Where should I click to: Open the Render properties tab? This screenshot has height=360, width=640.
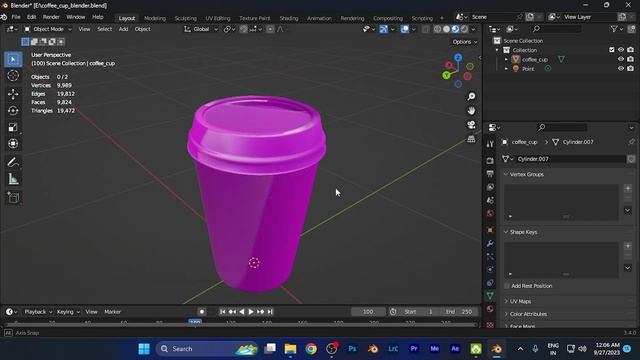coord(490,161)
